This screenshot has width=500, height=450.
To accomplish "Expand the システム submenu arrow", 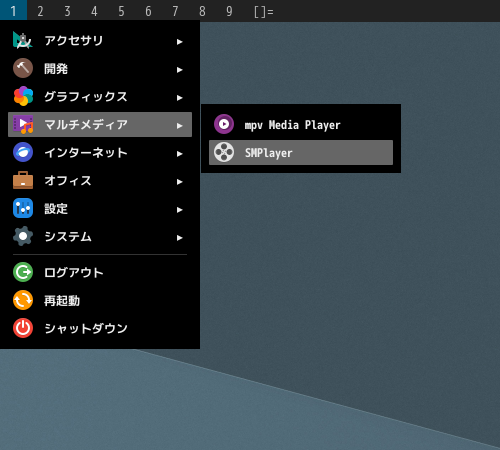I will (180, 238).
